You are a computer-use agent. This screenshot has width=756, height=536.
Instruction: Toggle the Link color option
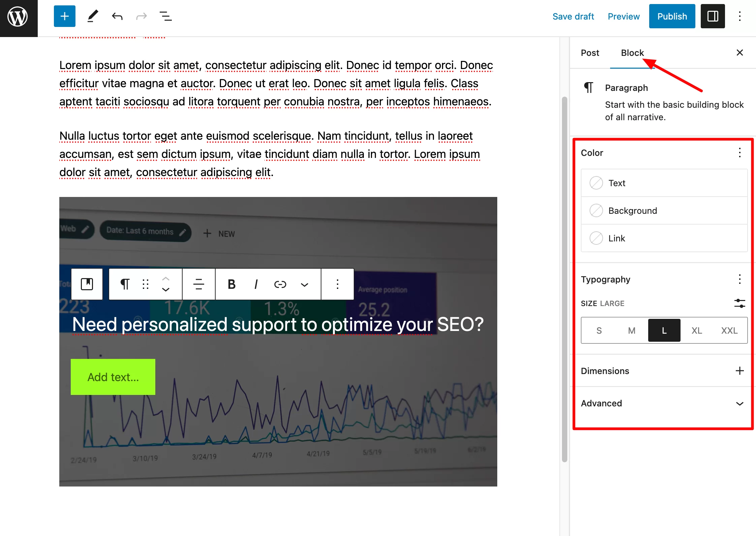tap(596, 238)
